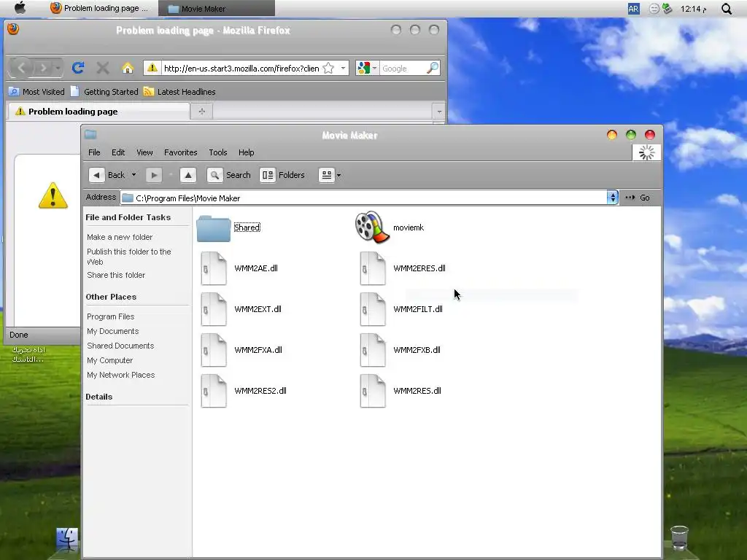Collapse File and Folder Tasks section
Screen dimensions: 747x560
pyautogui.click(x=128, y=217)
